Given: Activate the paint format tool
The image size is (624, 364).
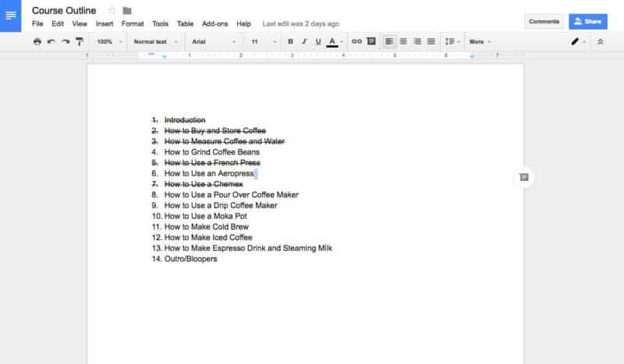Looking at the screenshot, I should [80, 41].
